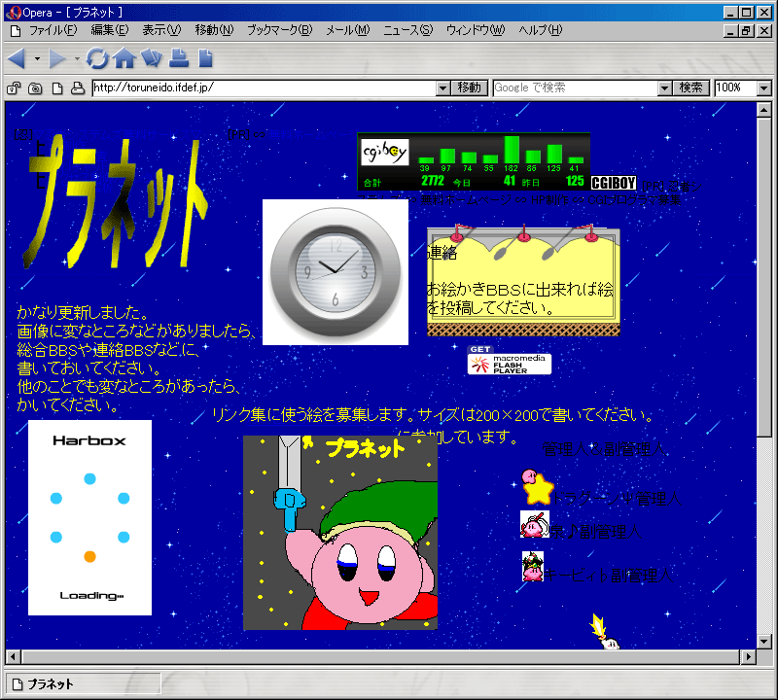Click the 検索 search button

point(690,87)
